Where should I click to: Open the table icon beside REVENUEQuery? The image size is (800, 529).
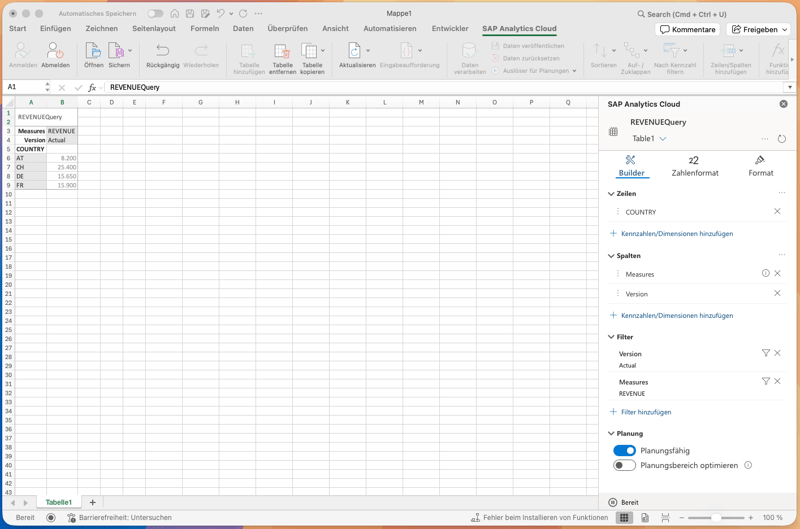(x=613, y=132)
